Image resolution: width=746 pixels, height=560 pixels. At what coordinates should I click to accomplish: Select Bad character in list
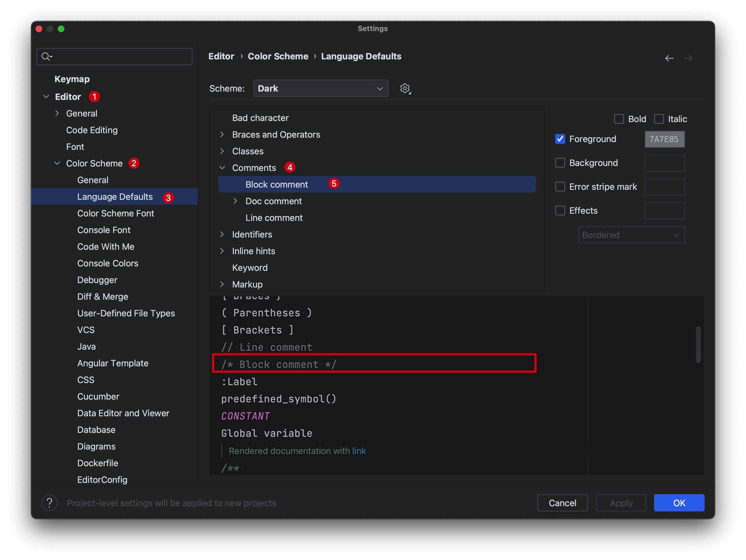click(260, 118)
